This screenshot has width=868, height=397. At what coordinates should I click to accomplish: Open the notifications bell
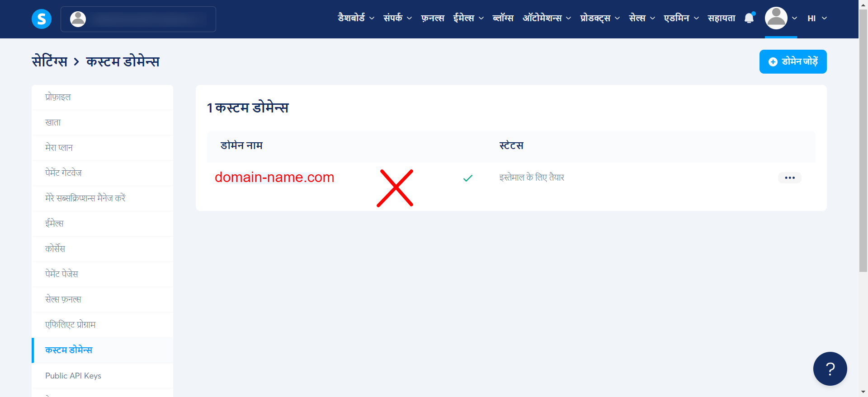point(750,18)
